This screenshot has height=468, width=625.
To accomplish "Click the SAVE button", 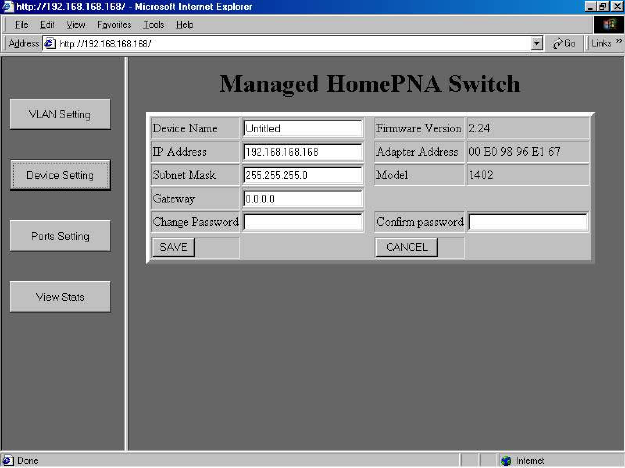I will (x=173, y=247).
